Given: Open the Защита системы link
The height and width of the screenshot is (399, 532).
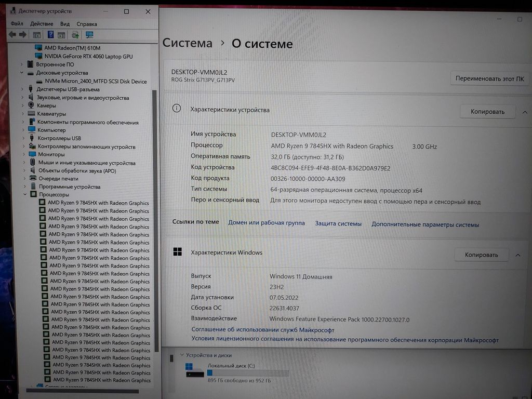Looking at the screenshot, I should [338, 224].
